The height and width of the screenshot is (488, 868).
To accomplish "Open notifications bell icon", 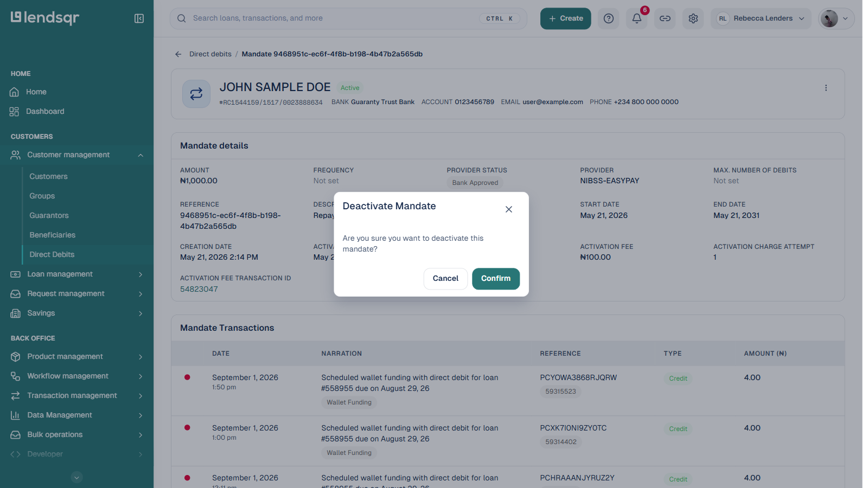I will click(x=637, y=18).
